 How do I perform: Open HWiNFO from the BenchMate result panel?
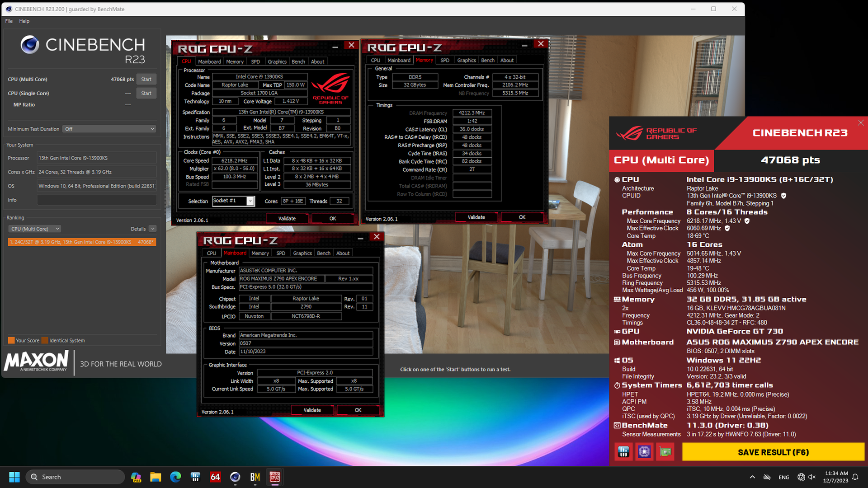pyautogui.click(x=623, y=452)
